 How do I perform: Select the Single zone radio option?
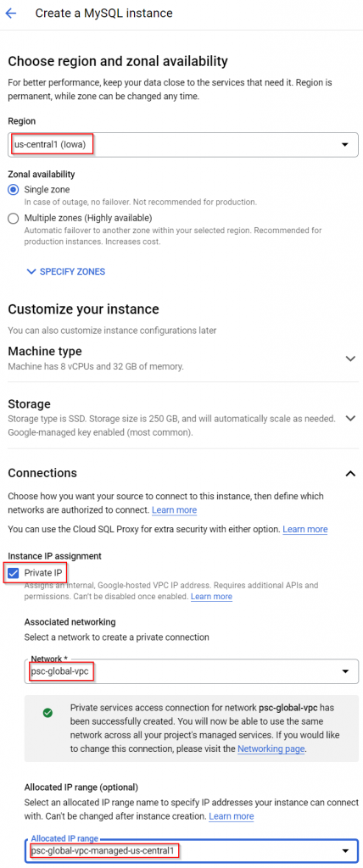pos(14,189)
